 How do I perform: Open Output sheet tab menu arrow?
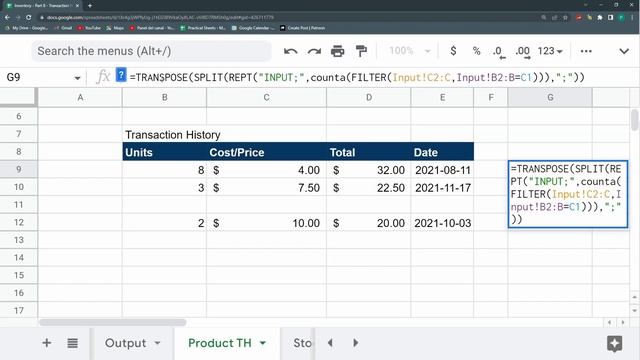pyautogui.click(x=158, y=343)
